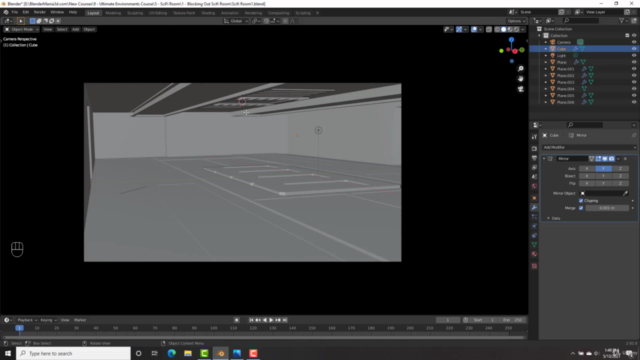Jump to timeline start frame button

(251, 320)
